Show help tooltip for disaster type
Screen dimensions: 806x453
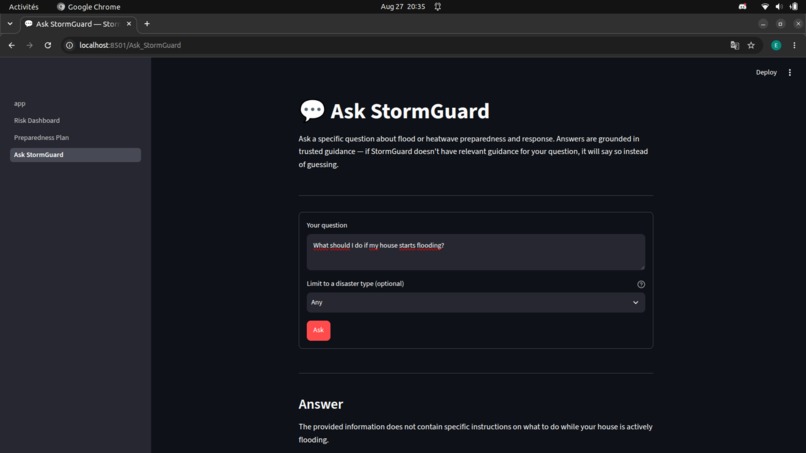pyautogui.click(x=641, y=284)
